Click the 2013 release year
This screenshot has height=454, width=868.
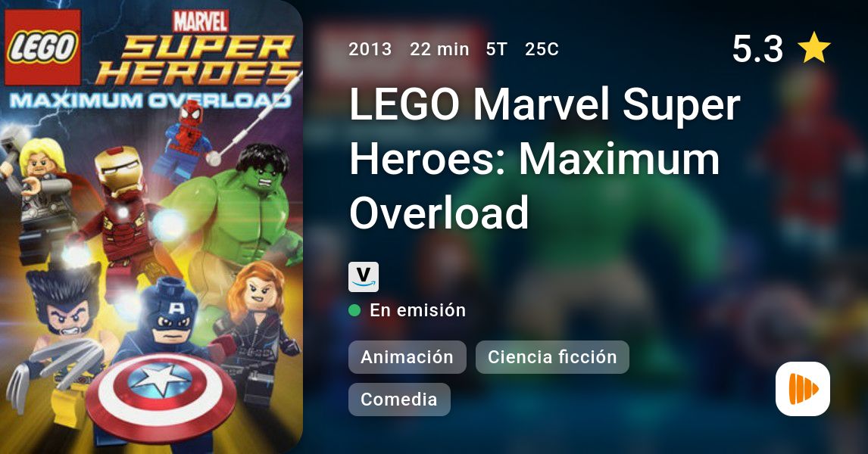pyautogui.click(x=370, y=49)
